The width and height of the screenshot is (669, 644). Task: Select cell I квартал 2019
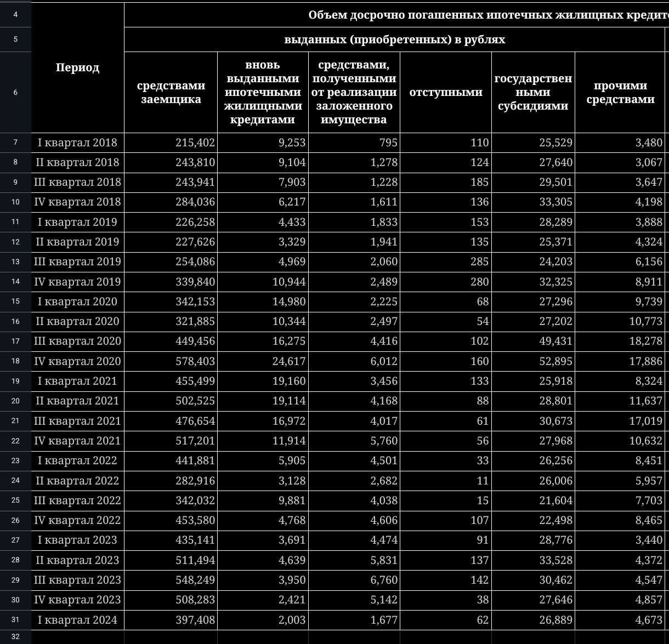point(78,222)
